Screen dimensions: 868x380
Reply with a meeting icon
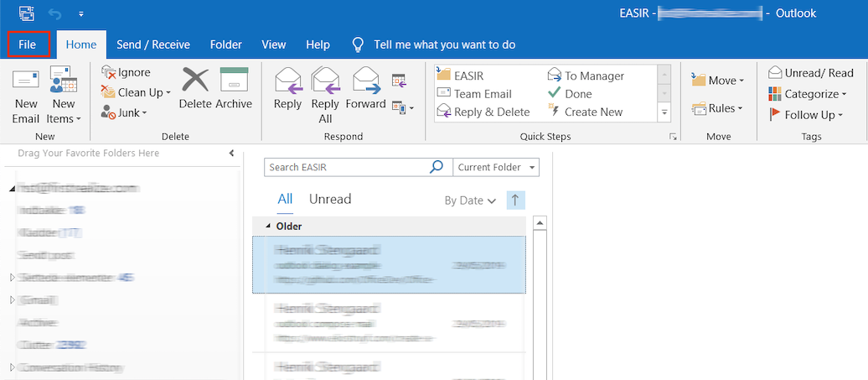tap(399, 81)
